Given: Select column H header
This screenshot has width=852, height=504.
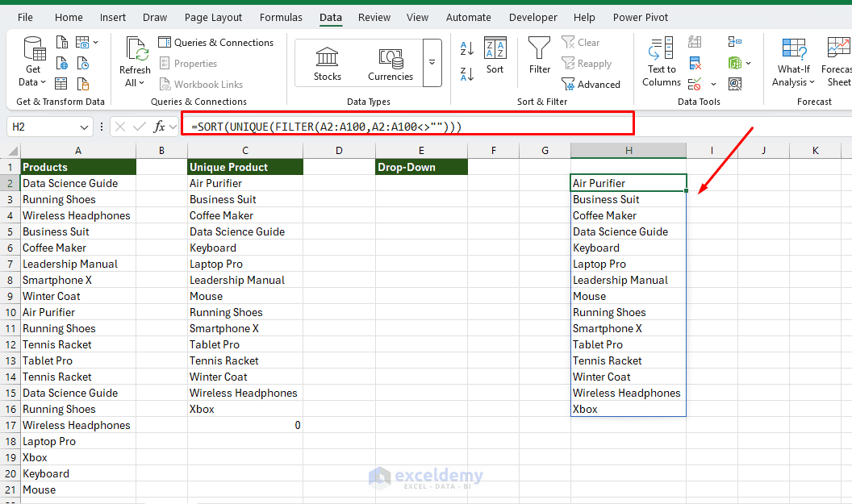Looking at the screenshot, I should coord(629,151).
